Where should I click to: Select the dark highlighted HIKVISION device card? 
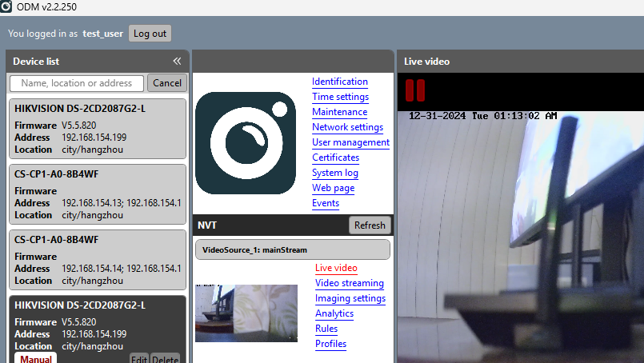click(98, 329)
